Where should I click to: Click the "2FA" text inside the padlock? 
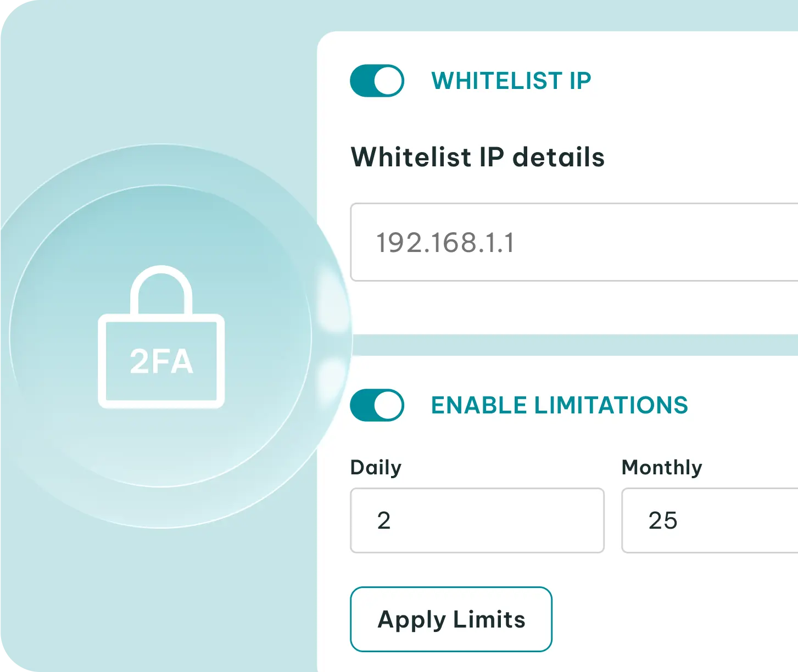click(x=161, y=361)
